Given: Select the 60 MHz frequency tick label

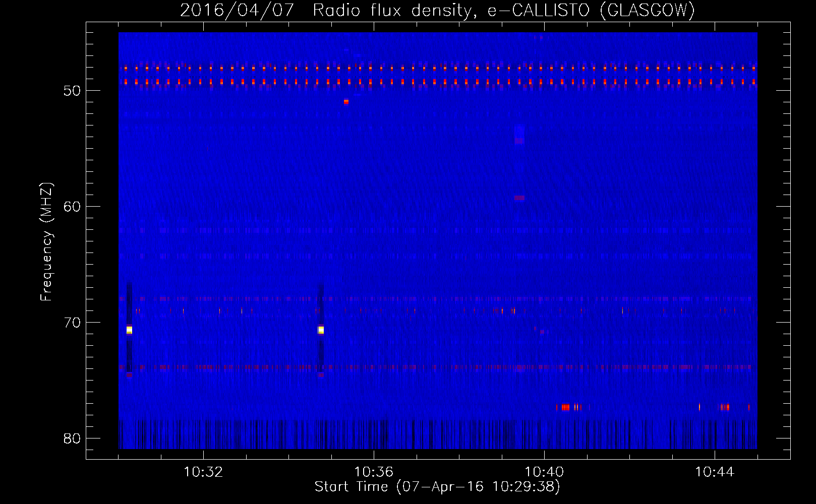Looking at the screenshot, I should pos(72,207).
